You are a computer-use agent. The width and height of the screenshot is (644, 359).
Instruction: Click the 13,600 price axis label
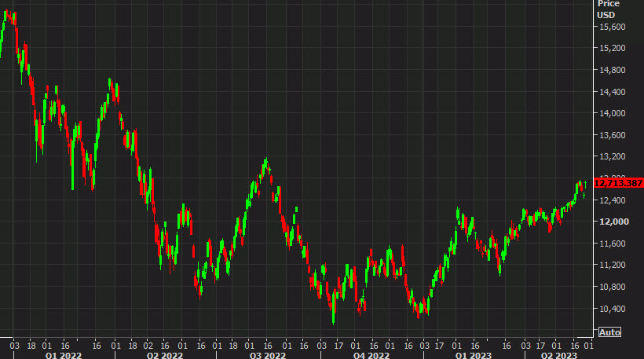tap(613, 135)
